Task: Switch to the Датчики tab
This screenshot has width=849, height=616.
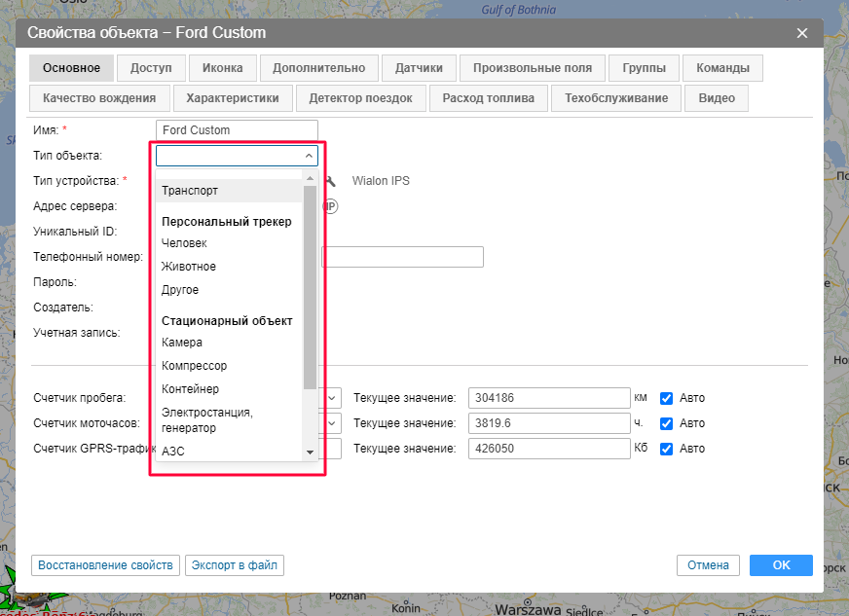Action: 419,68
